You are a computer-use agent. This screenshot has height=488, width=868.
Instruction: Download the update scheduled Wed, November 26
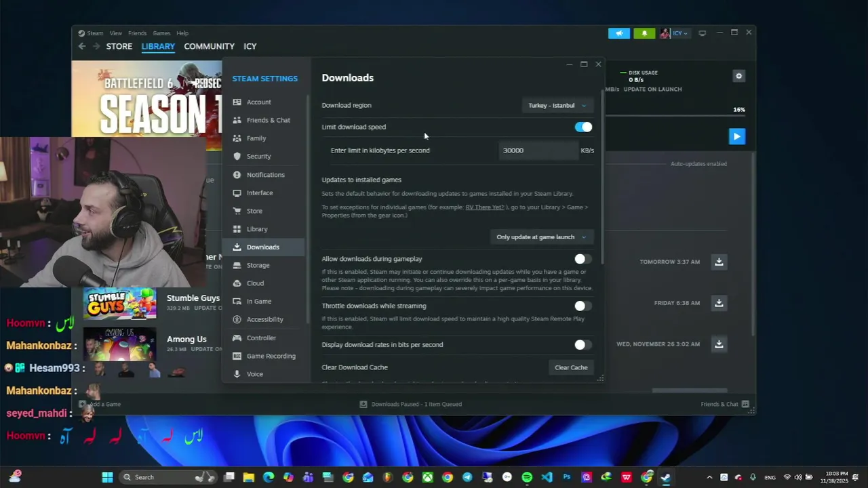tap(719, 344)
